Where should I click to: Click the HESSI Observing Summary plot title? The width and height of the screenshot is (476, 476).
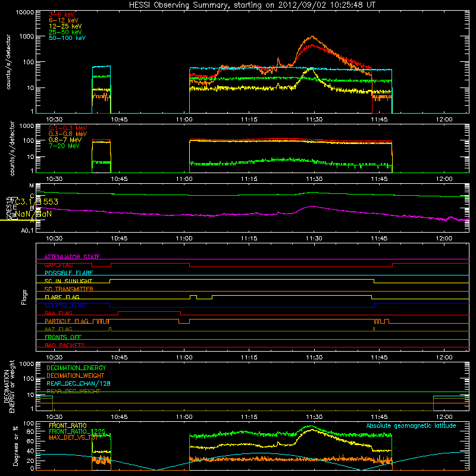click(x=252, y=5)
